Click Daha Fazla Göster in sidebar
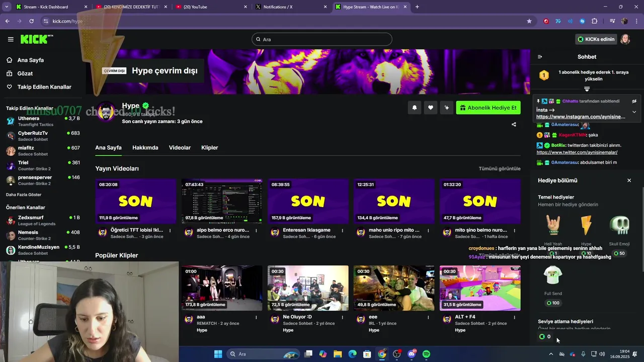The width and height of the screenshot is (644, 362). [x=24, y=195]
